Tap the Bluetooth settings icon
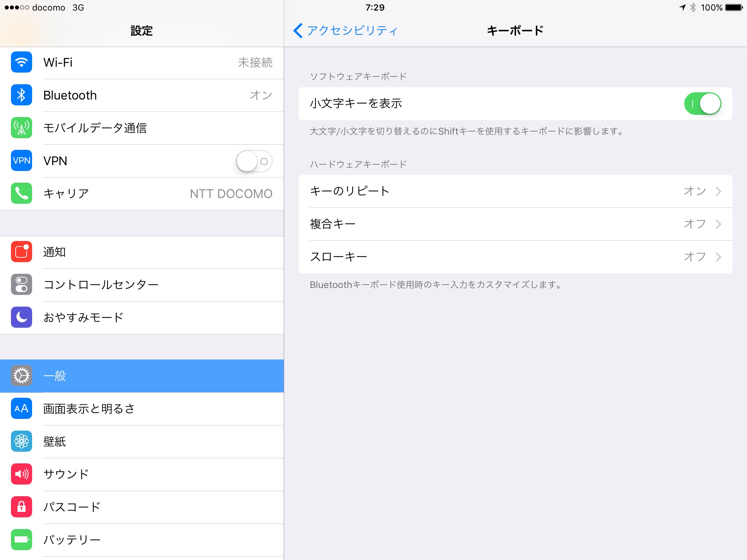The image size is (747, 560). coord(22,95)
